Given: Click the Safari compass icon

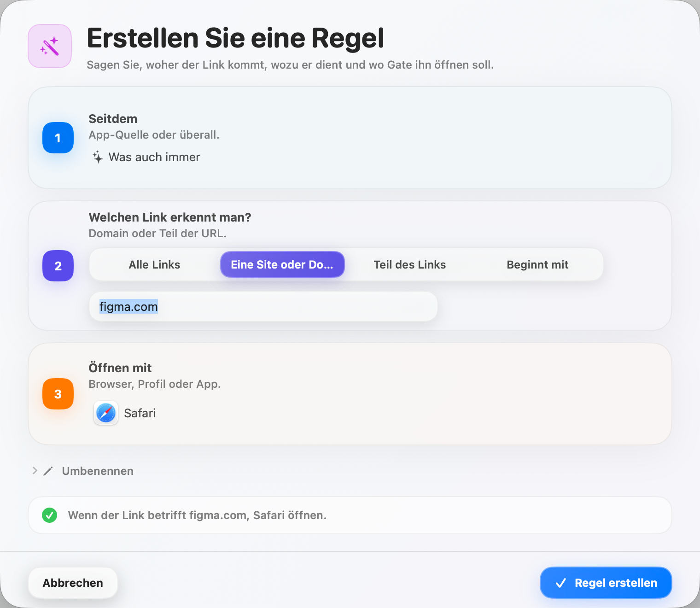Looking at the screenshot, I should coord(106,413).
